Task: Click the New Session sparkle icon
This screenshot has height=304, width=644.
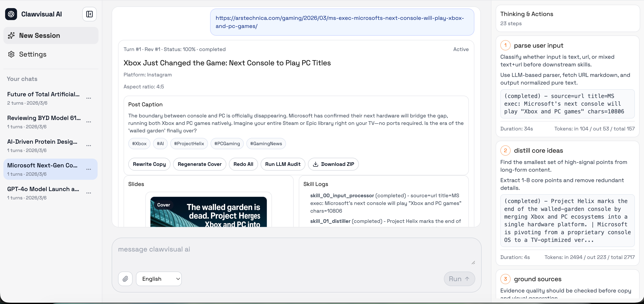Action: click(x=11, y=36)
